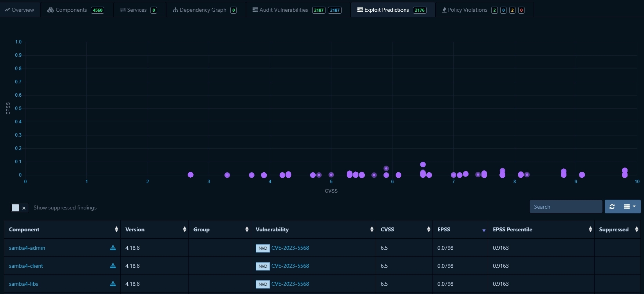Sort by Vulnerability column arrows
Image resolution: width=644 pixels, height=294 pixels.
[x=372, y=229]
